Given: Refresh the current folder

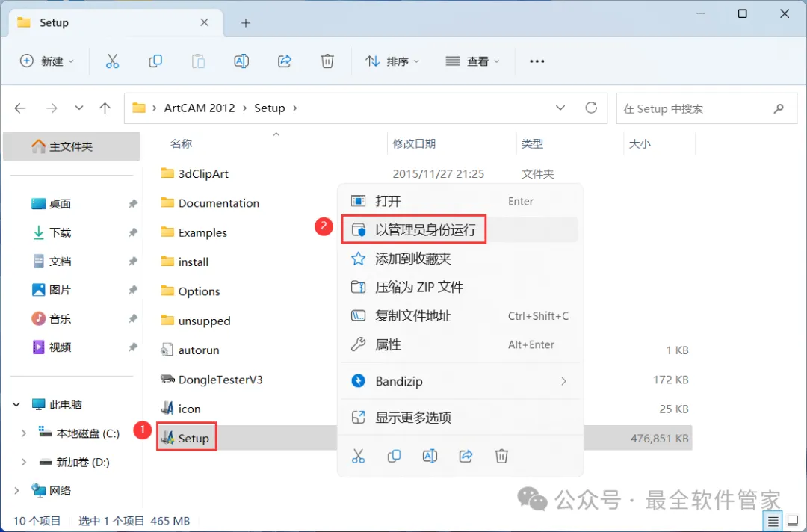Looking at the screenshot, I should pyautogui.click(x=591, y=108).
